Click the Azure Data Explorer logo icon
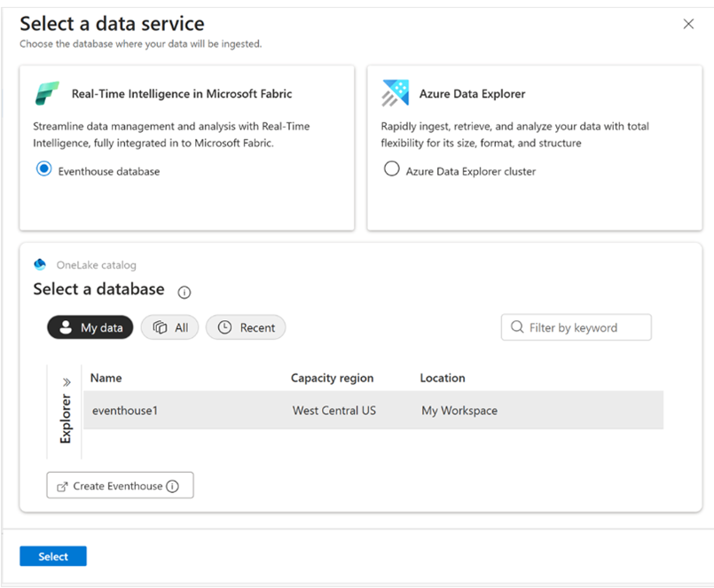714x588 pixels. coord(395,93)
